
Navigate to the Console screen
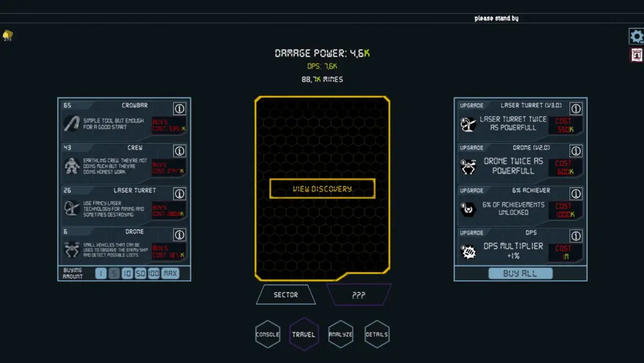click(267, 333)
